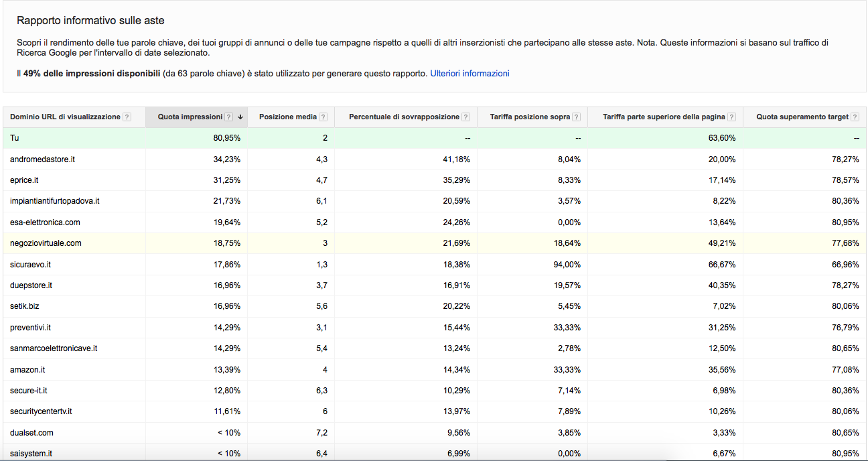Select the negoziovirtuale.com row label
The height and width of the screenshot is (461, 868).
click(x=46, y=243)
